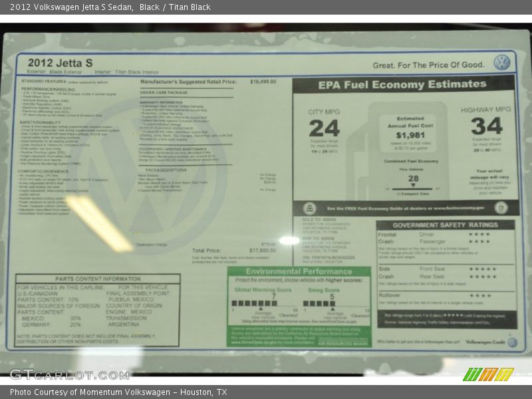
Task: Click the "Standard Features" heading
Action: tap(44, 81)
